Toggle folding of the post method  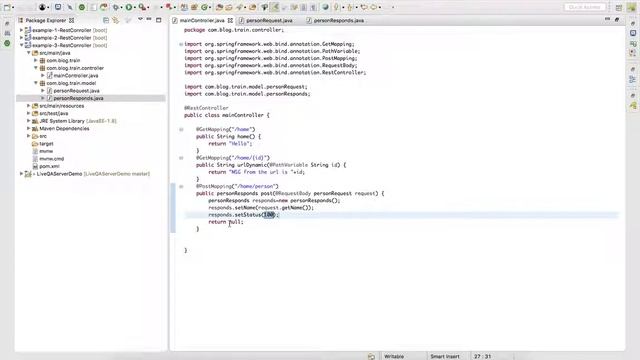[181, 186]
